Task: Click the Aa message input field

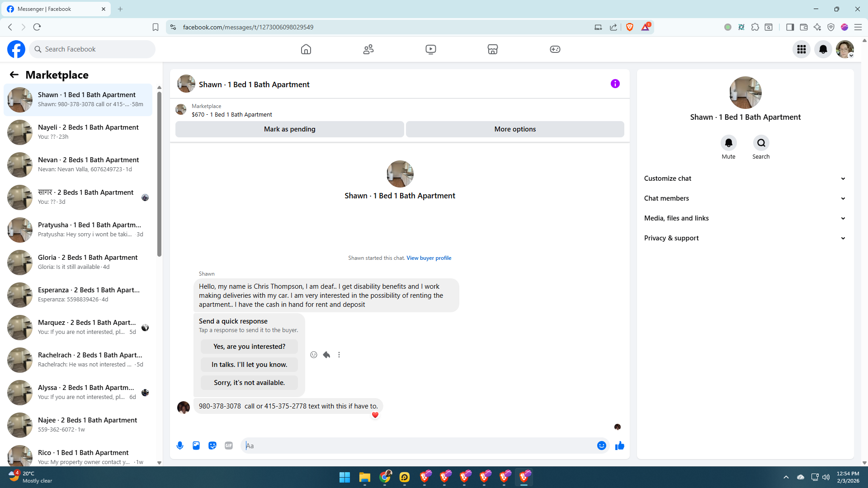Action: (420, 446)
